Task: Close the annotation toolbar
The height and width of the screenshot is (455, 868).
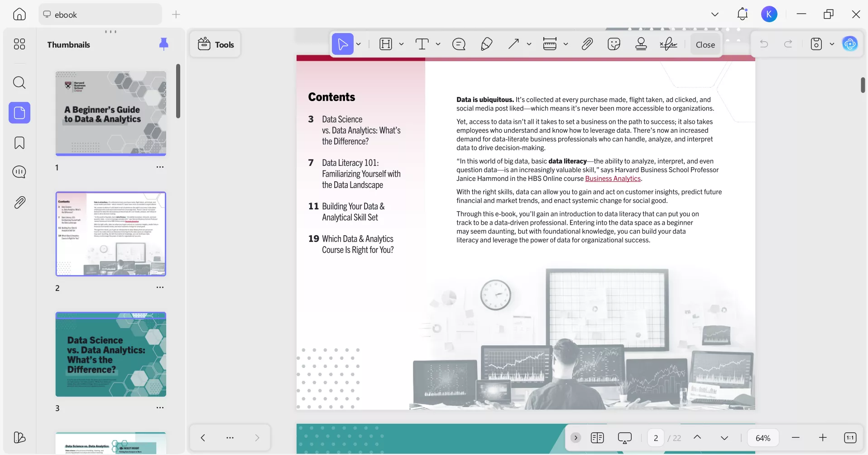Action: (705, 44)
